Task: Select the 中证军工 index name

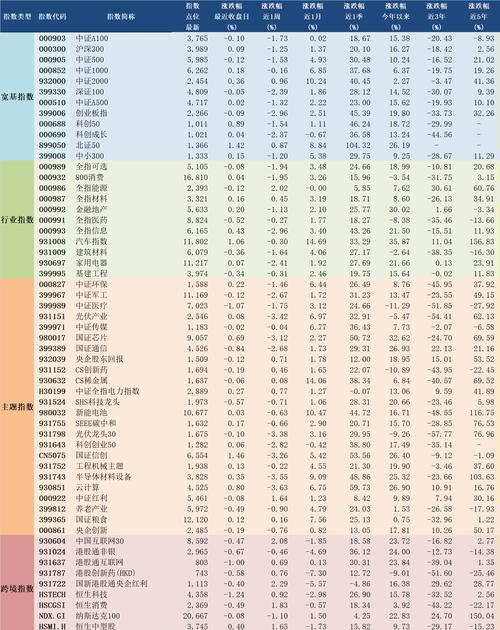Action: (92, 295)
